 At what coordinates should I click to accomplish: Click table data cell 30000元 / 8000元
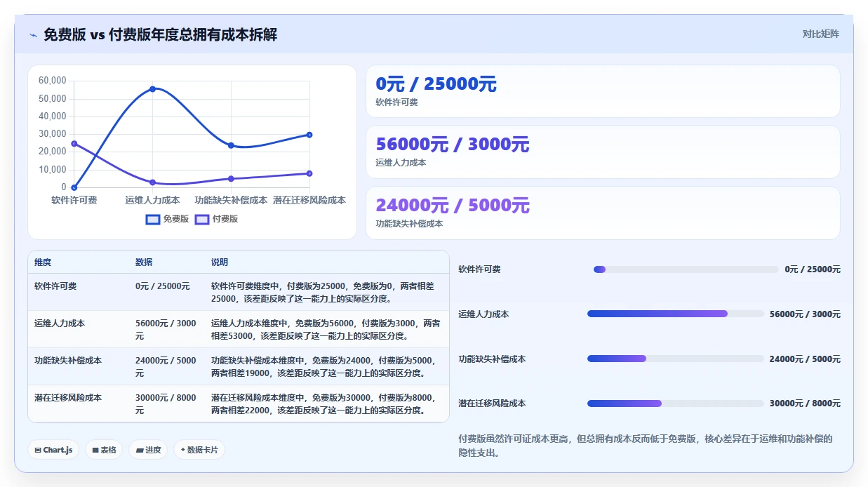point(166,403)
